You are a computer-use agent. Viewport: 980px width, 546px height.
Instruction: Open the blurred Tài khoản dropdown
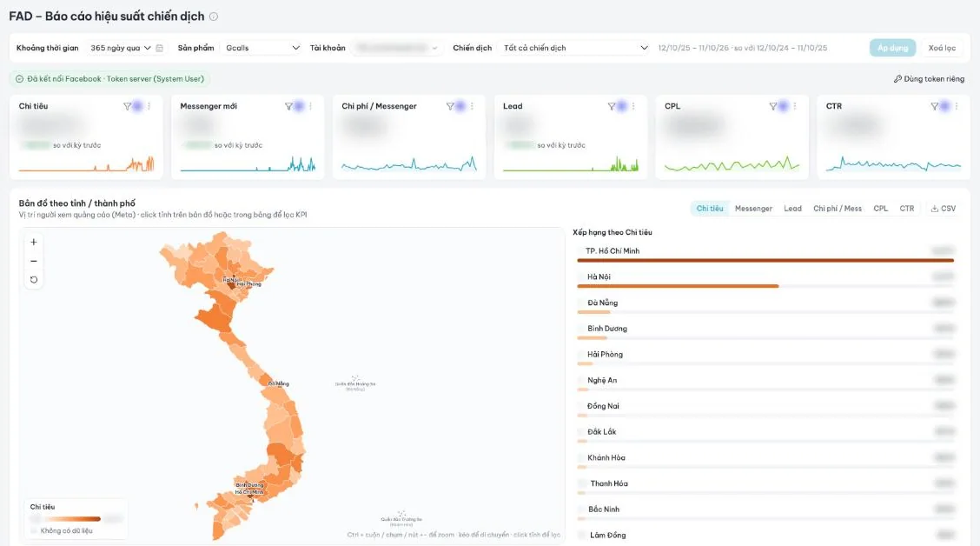coord(396,48)
